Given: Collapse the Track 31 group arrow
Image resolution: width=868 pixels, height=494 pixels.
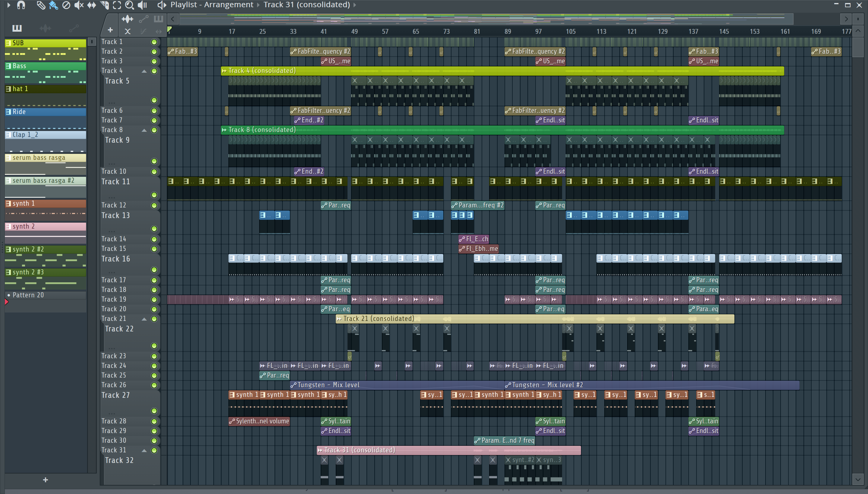Looking at the screenshot, I should [144, 451].
